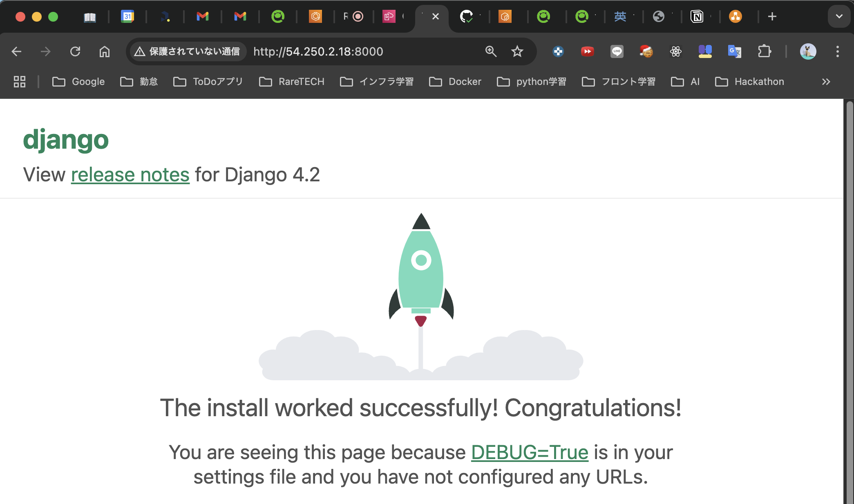Click the Google Translate extension icon
This screenshot has width=854, height=504.
[734, 51]
